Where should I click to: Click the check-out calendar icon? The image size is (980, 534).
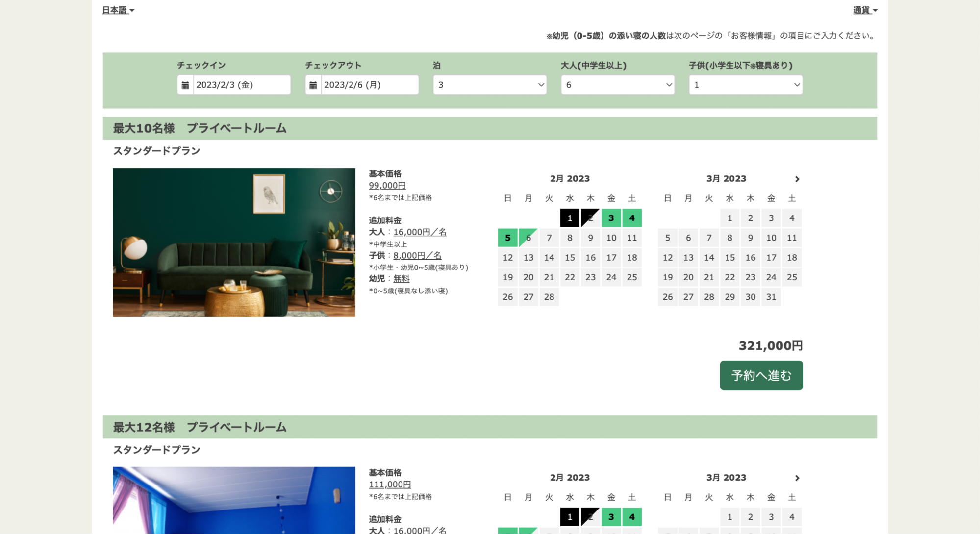tap(313, 85)
